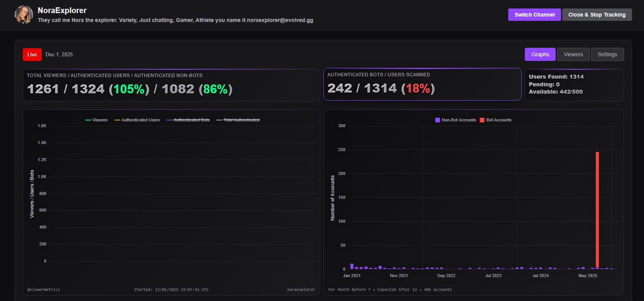The width and height of the screenshot is (644, 301).
Task: Hide the Authenticated Users legend series
Action: [137, 120]
